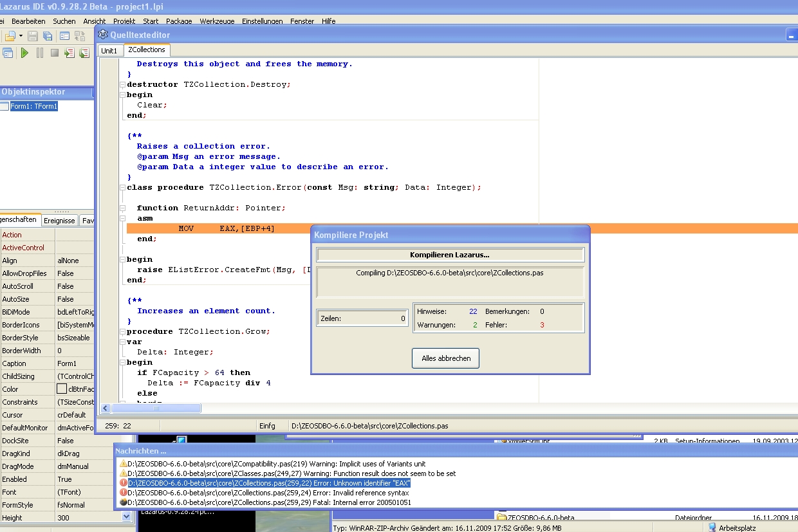Open the Projekt menu

[x=124, y=21]
